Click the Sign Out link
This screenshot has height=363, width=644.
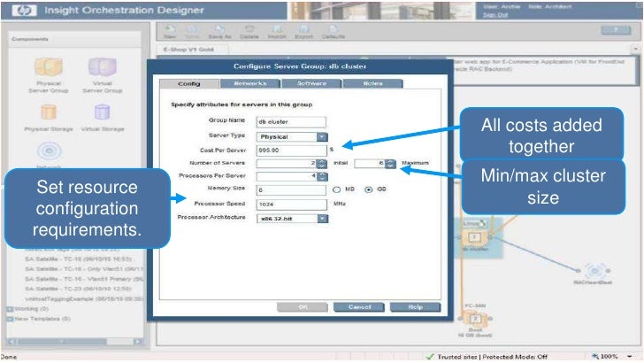coord(494,15)
